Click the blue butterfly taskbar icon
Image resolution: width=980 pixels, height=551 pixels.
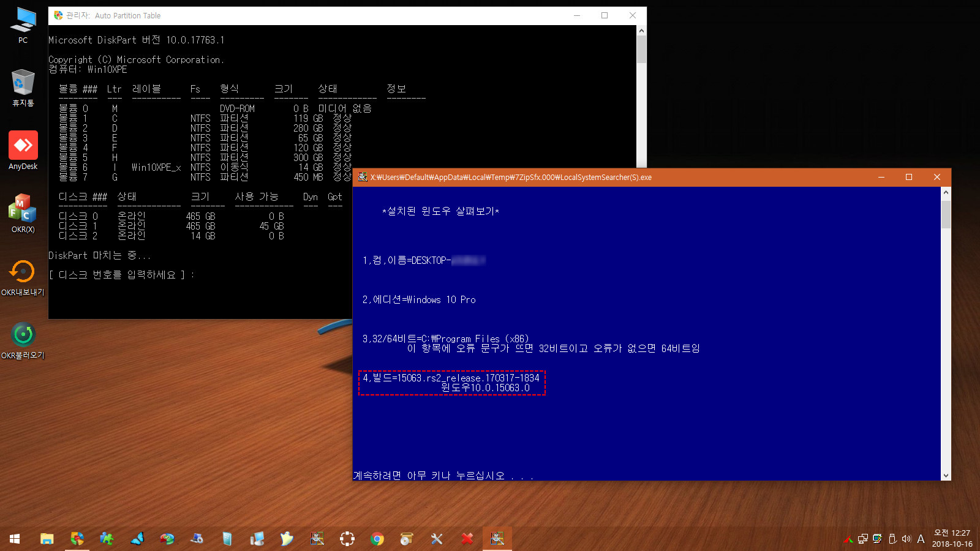137,539
